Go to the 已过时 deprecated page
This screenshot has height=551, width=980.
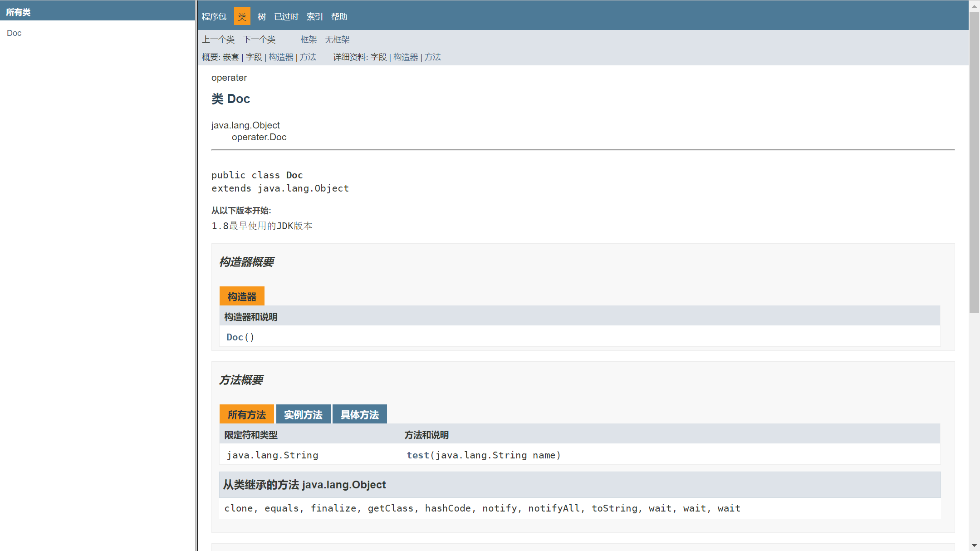tap(286, 17)
